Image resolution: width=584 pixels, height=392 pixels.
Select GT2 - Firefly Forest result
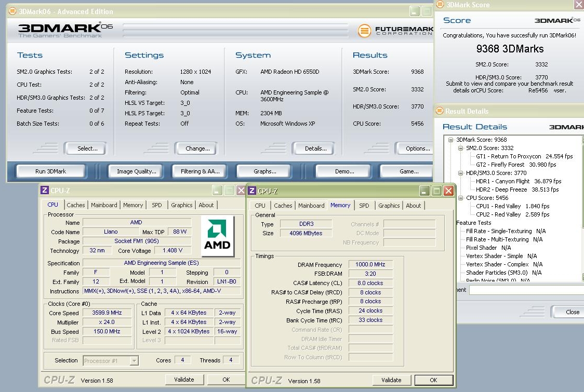pyautogui.click(x=516, y=165)
